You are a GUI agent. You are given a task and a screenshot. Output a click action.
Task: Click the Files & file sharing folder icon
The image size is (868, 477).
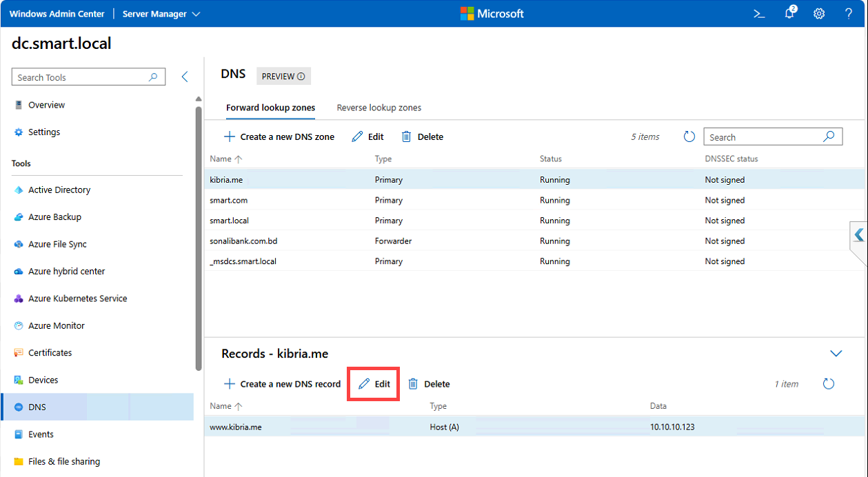point(19,461)
